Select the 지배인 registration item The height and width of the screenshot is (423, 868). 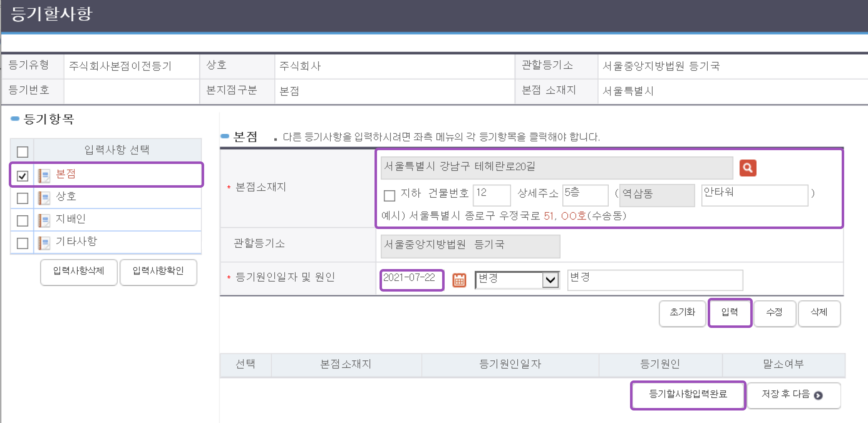click(x=71, y=219)
